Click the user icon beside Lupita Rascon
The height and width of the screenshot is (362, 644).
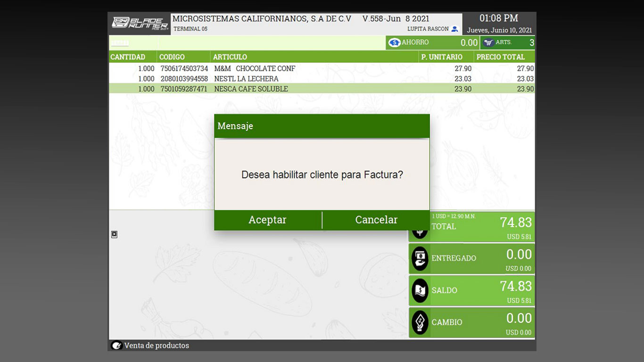coord(454,29)
